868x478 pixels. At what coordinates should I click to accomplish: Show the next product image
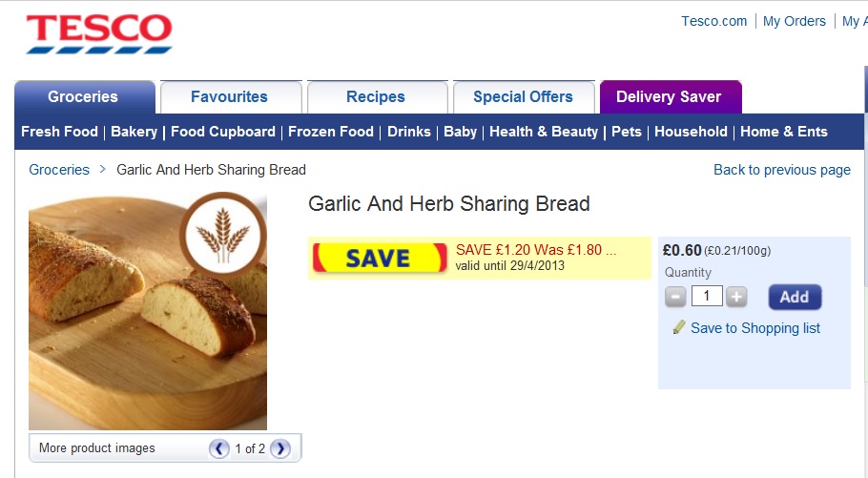coord(279,448)
